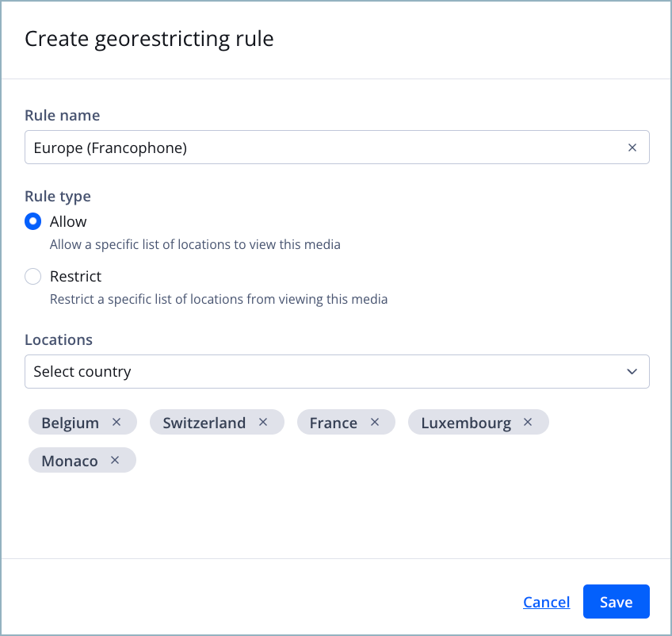Click the Switzerland tag label
672x636 pixels.
point(204,423)
